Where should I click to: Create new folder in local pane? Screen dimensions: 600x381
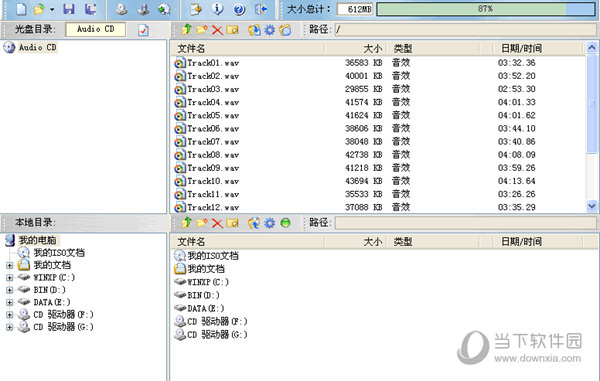[202, 223]
